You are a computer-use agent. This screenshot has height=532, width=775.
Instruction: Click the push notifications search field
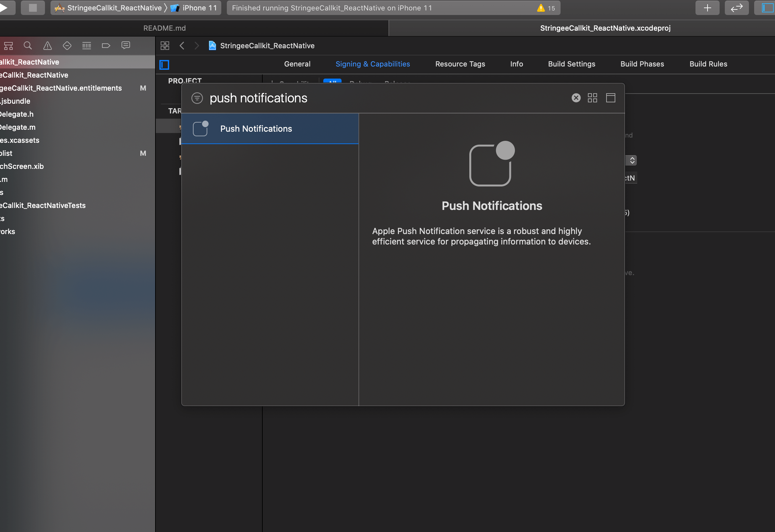387,98
